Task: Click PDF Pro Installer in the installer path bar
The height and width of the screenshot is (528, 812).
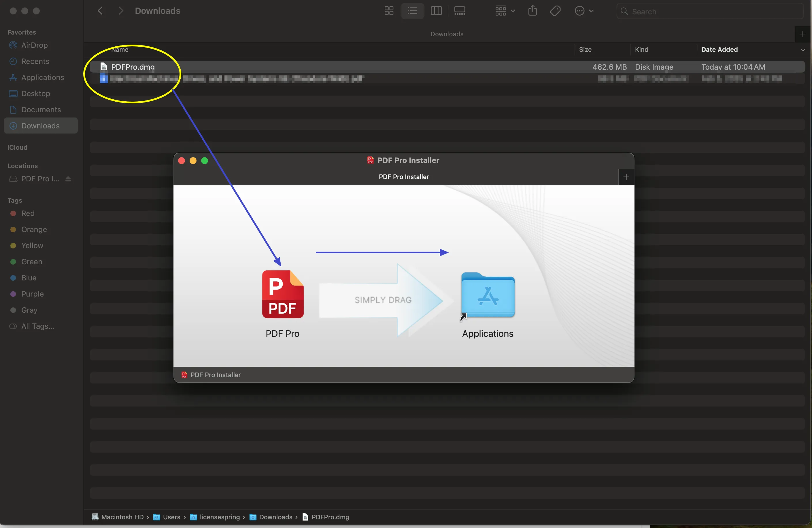Action: tap(211, 375)
